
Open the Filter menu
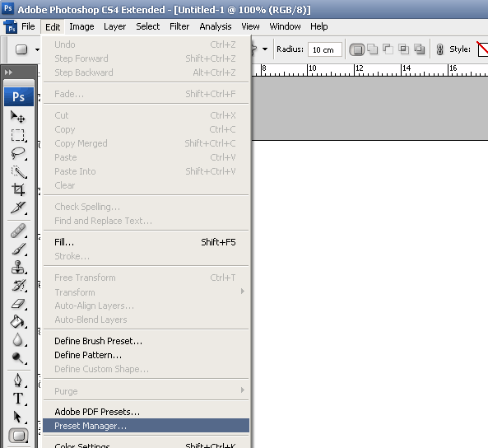[179, 26]
